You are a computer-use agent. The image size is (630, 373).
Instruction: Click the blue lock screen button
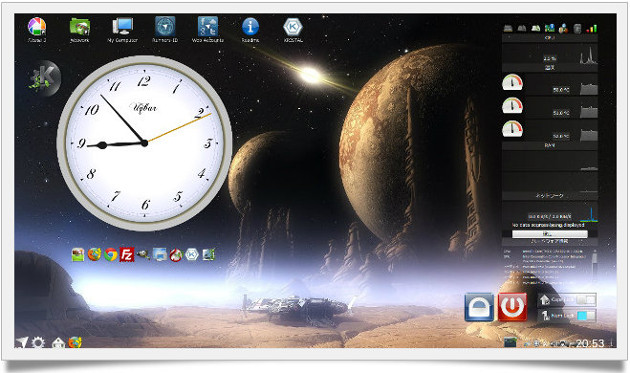click(479, 307)
